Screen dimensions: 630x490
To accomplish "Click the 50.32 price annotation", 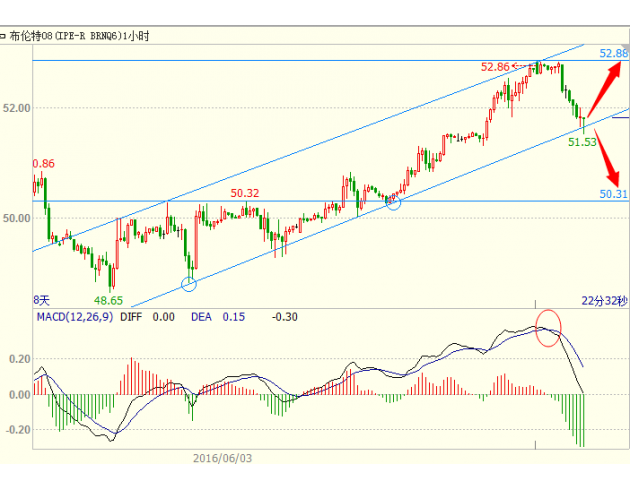I will 245,193.
